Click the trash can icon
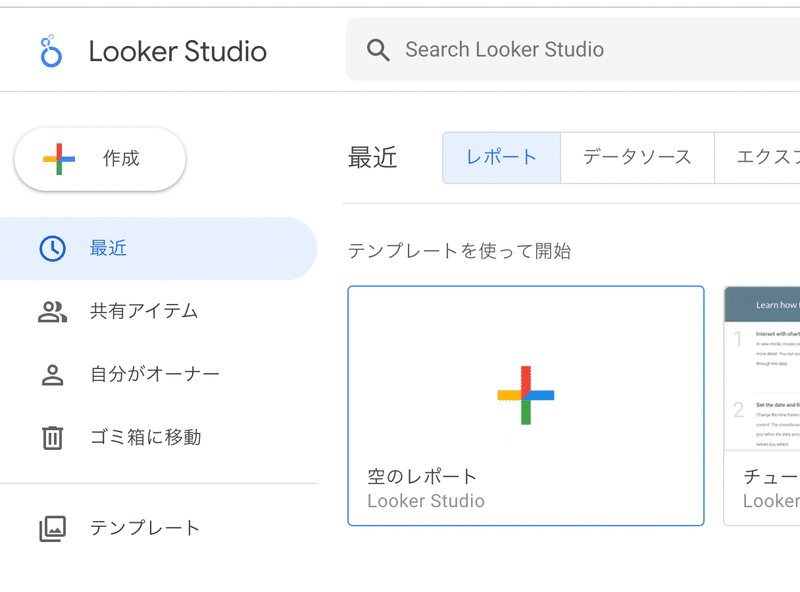Viewport: 800px width, 592px height. (52, 437)
